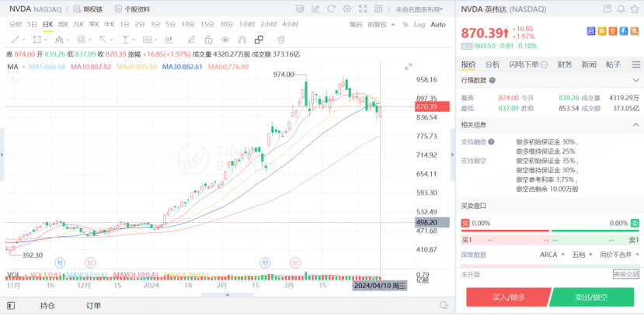The width and height of the screenshot is (644, 316).
Task: Open chart settings gear
Action: click(x=347, y=9)
